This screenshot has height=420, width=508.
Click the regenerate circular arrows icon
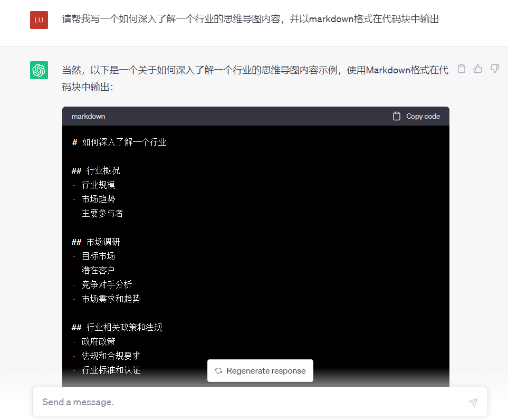pos(218,370)
